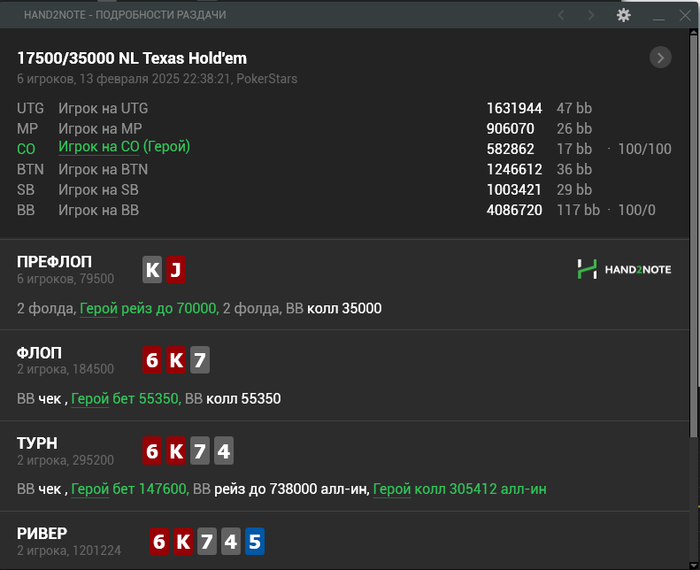Click the red 6 card on the flop
This screenshot has width=700, height=570.
tap(152, 360)
